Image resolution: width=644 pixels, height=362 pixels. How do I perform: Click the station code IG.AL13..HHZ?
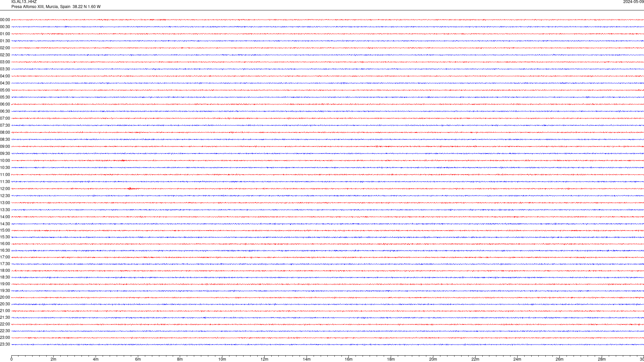(24, 2)
